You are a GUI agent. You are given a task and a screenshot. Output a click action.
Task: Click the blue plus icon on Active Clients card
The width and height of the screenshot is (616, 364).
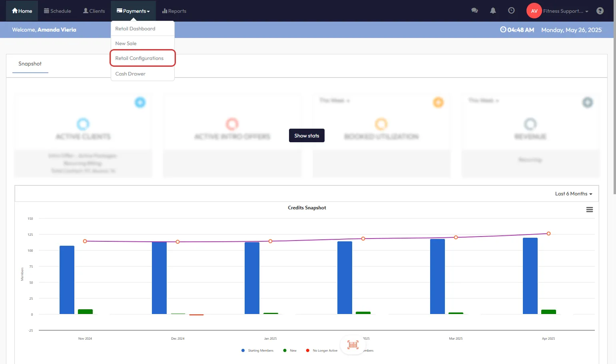click(x=140, y=102)
